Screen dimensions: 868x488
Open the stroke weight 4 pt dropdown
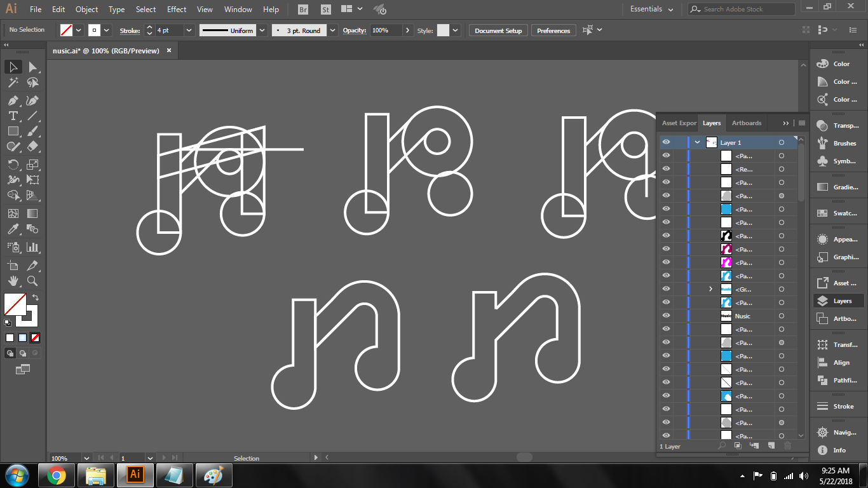(189, 30)
